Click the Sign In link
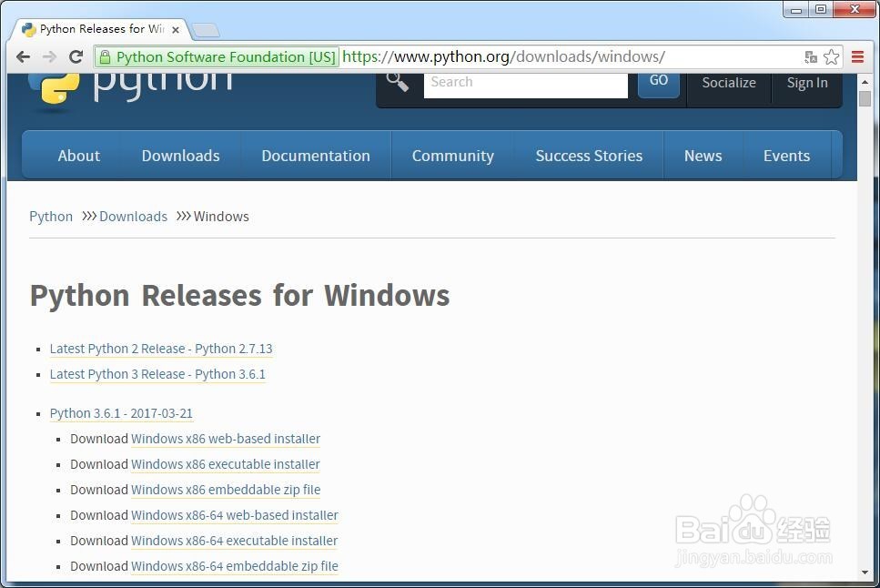 tap(807, 83)
